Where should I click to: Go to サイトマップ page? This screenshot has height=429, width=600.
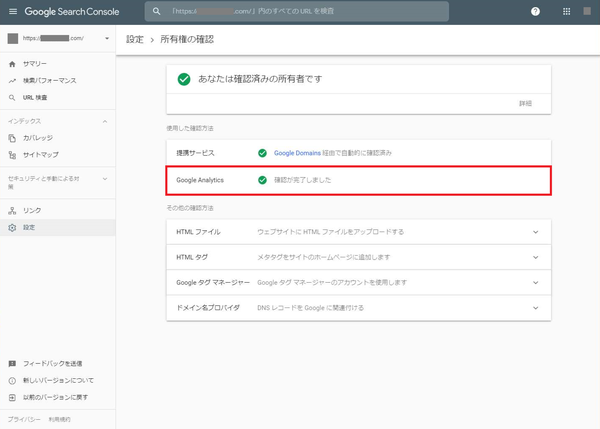[40, 154]
